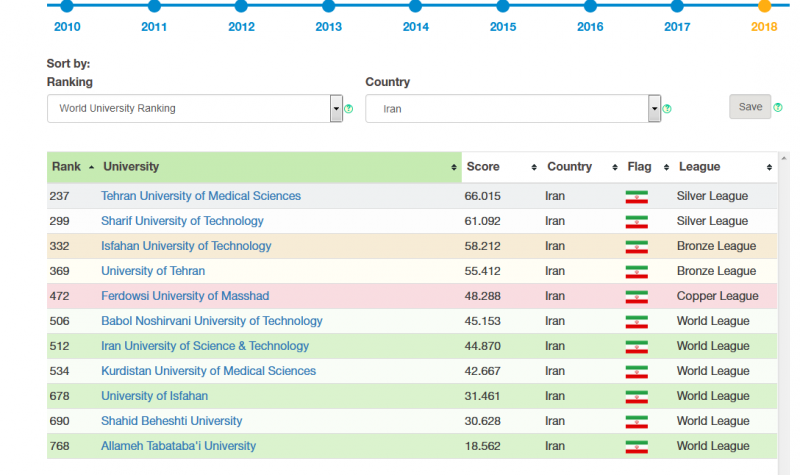Select the 2016 timeline point
Viewport: 800px width, 475px height.
590,6
